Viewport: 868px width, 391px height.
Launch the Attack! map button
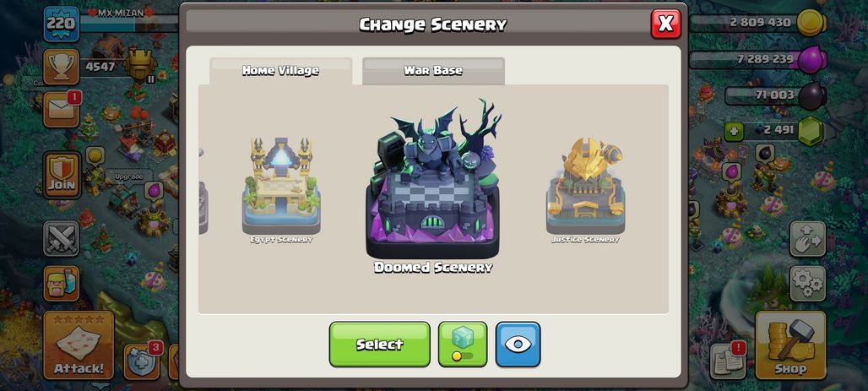pyautogui.click(x=79, y=345)
